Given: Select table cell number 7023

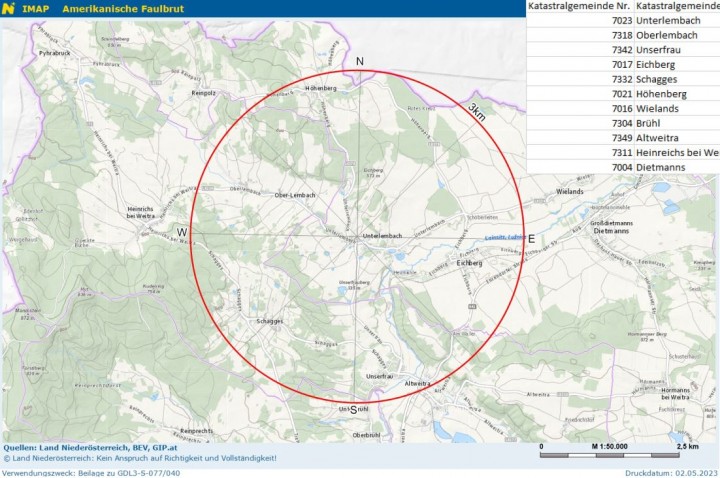Looking at the screenshot, I should tap(622, 21).
